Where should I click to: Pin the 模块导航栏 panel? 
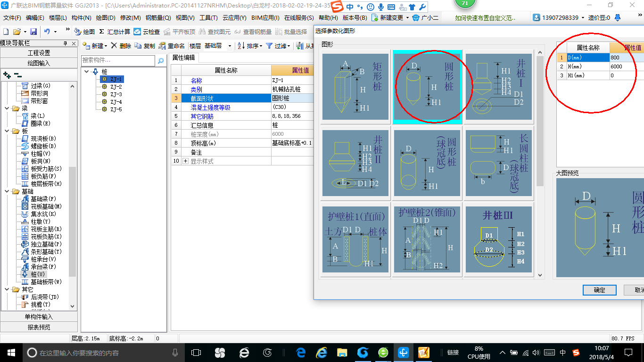coord(66,43)
